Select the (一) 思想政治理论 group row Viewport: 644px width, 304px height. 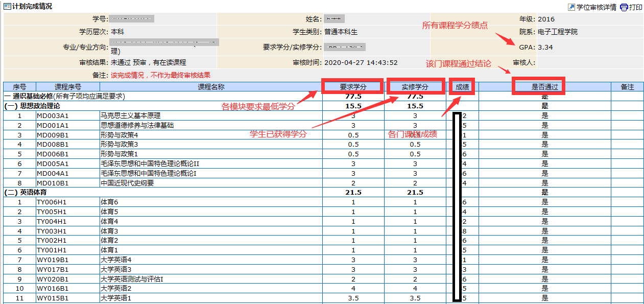pyautogui.click(x=32, y=106)
